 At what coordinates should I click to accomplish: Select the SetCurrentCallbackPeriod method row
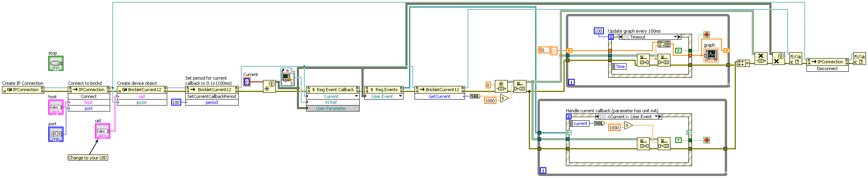coord(212,96)
